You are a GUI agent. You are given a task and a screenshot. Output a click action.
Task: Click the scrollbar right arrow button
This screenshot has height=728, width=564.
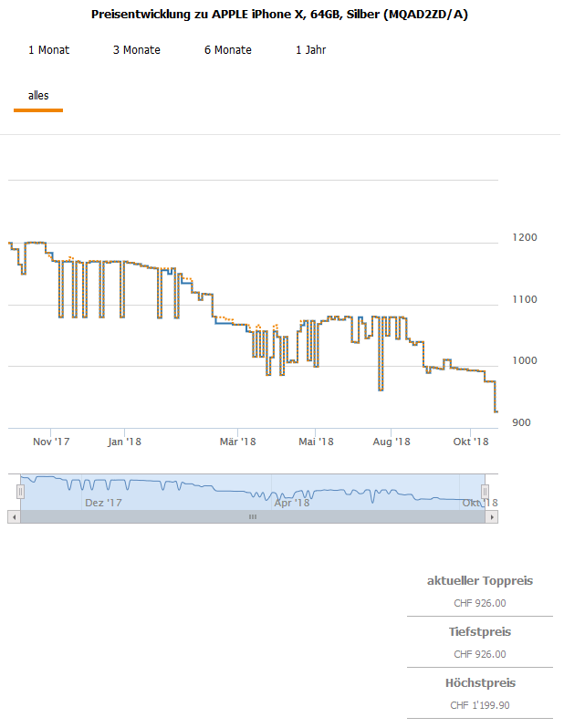pyautogui.click(x=492, y=517)
